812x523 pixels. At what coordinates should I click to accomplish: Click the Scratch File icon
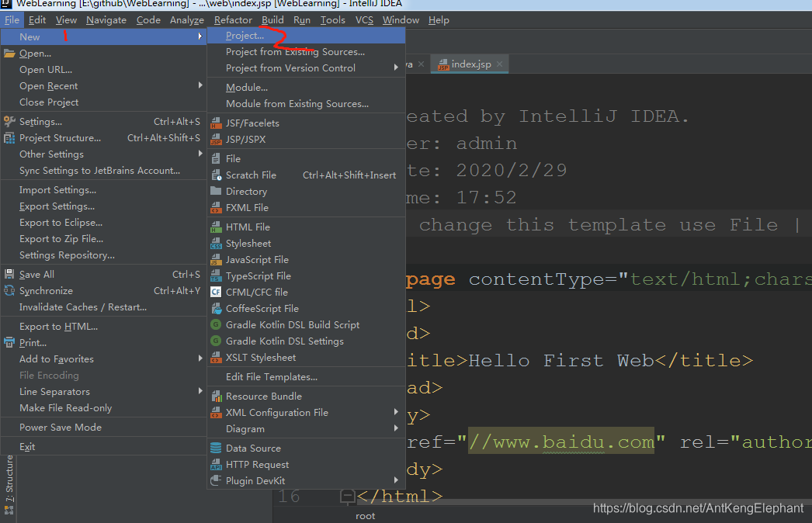216,175
